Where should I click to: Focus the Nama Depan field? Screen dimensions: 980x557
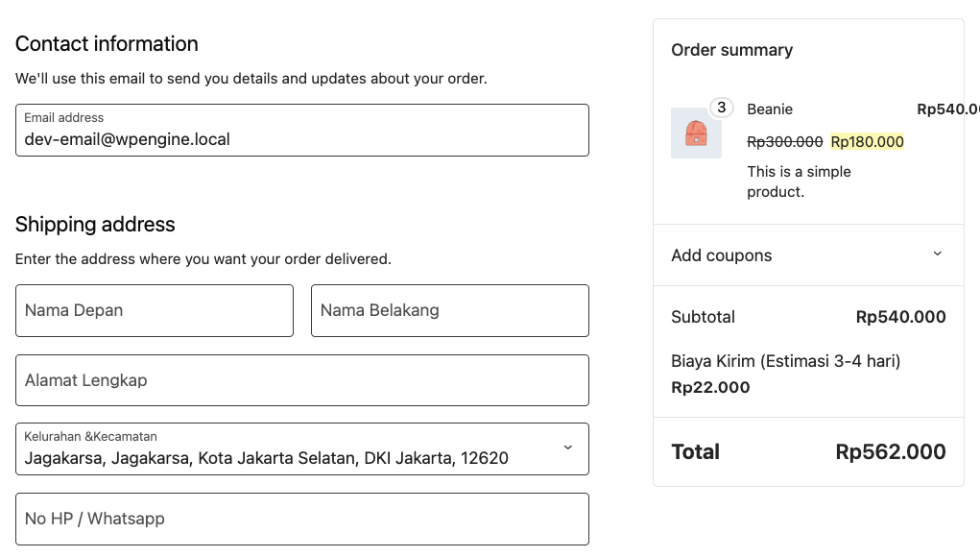point(154,310)
